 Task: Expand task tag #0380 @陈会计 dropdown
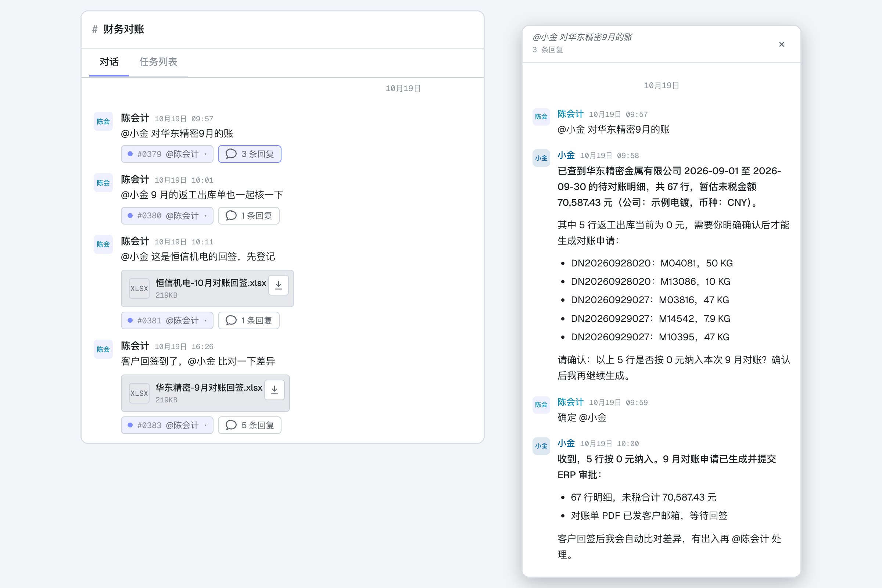167,216
